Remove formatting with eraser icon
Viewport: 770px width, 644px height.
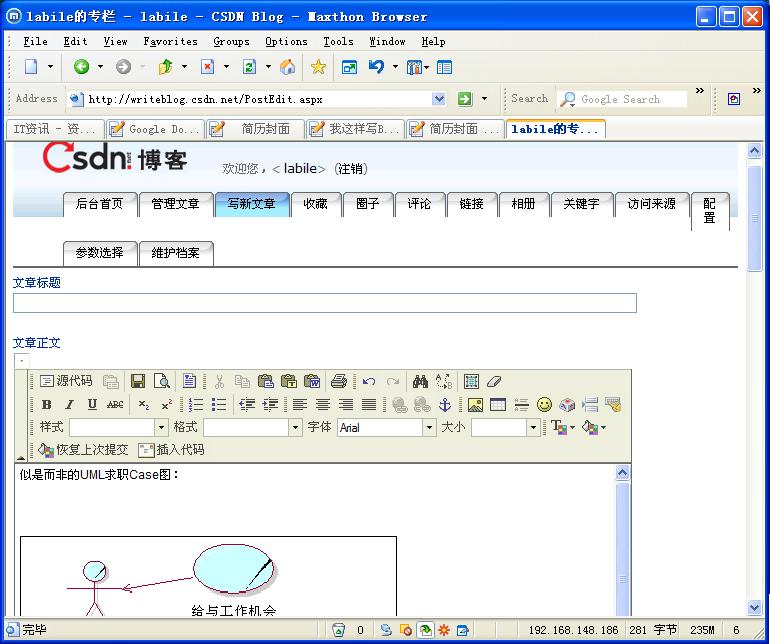[x=494, y=381]
